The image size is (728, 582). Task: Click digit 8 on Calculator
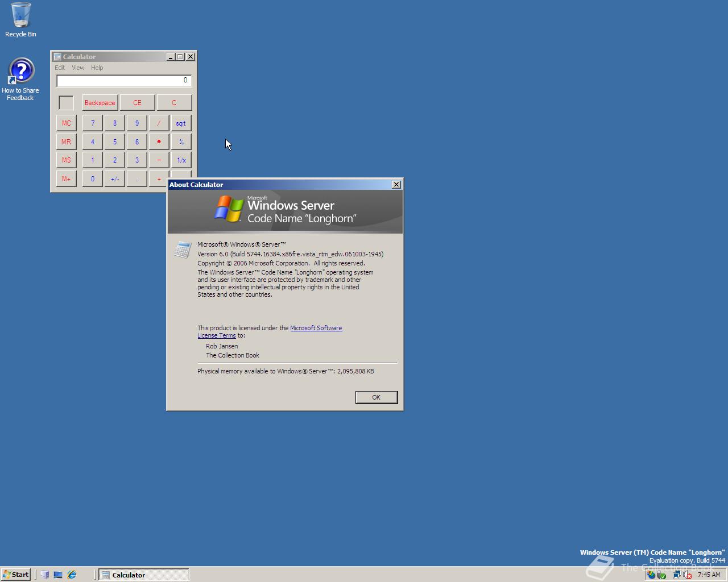pos(115,123)
